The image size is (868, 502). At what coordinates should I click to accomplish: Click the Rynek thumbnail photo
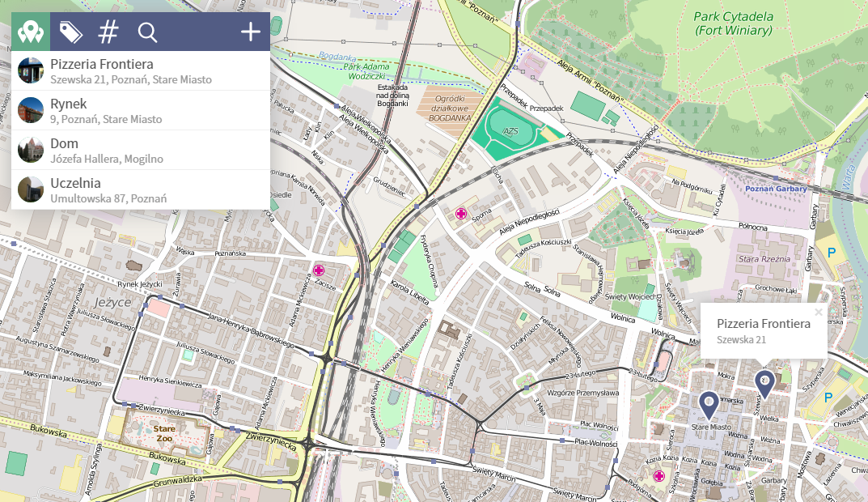(31, 110)
